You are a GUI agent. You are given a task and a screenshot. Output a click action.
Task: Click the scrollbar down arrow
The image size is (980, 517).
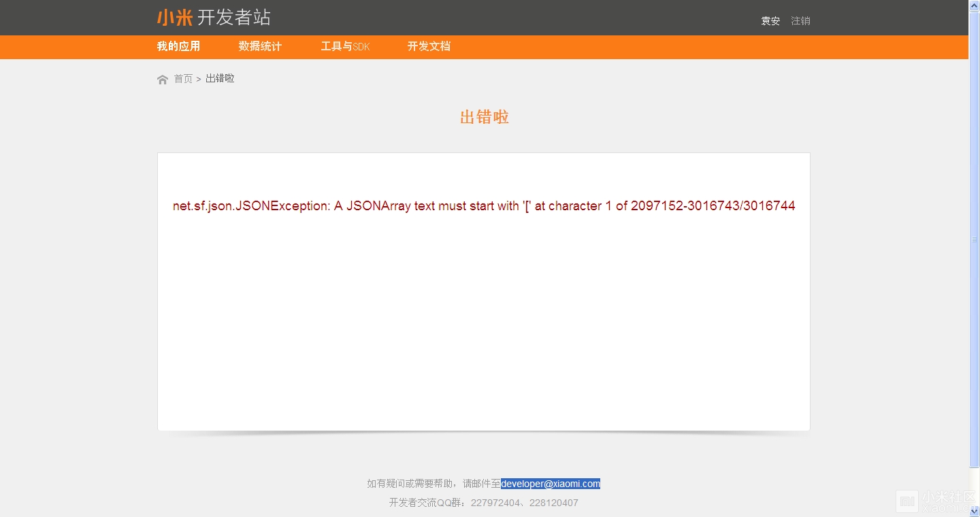(x=975, y=510)
